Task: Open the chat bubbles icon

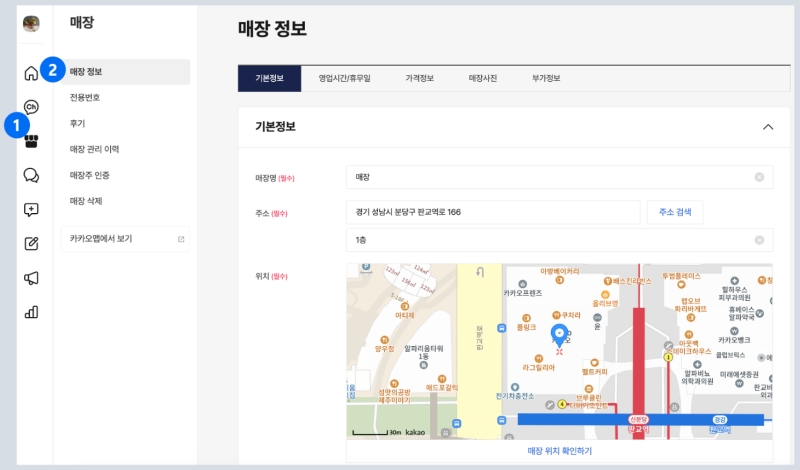Action: [x=31, y=176]
